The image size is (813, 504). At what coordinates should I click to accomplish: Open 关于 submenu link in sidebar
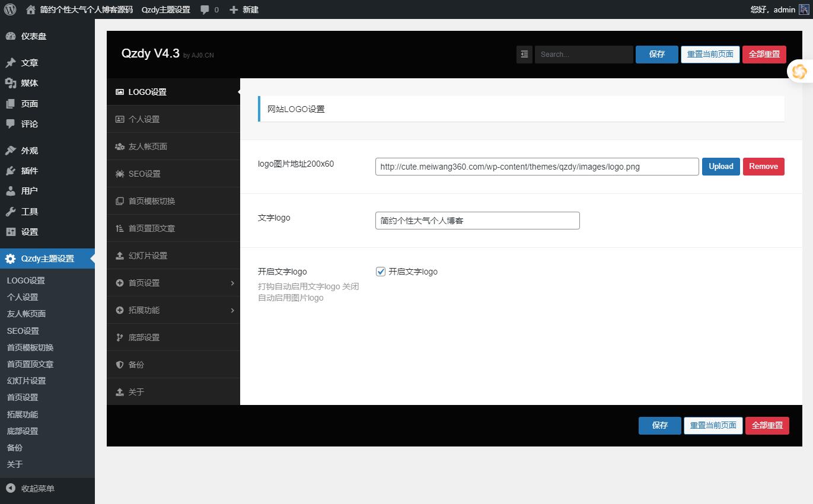tap(15, 464)
